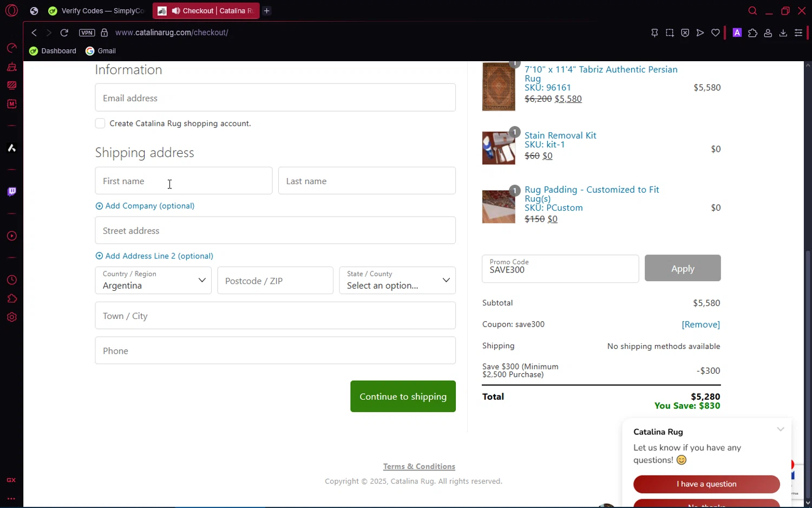Open the striped GX Mods sidebar icon
This screenshot has height=508, width=812.
[x=11, y=85]
